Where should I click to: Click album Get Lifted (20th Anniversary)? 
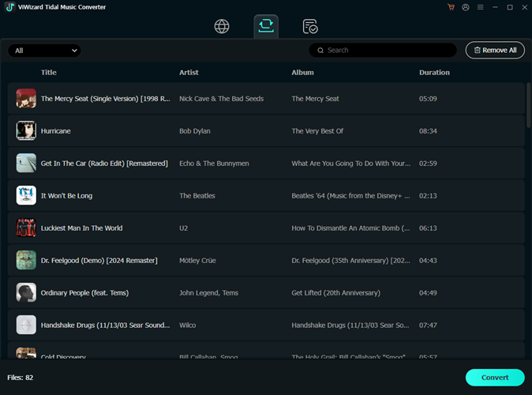tap(336, 293)
